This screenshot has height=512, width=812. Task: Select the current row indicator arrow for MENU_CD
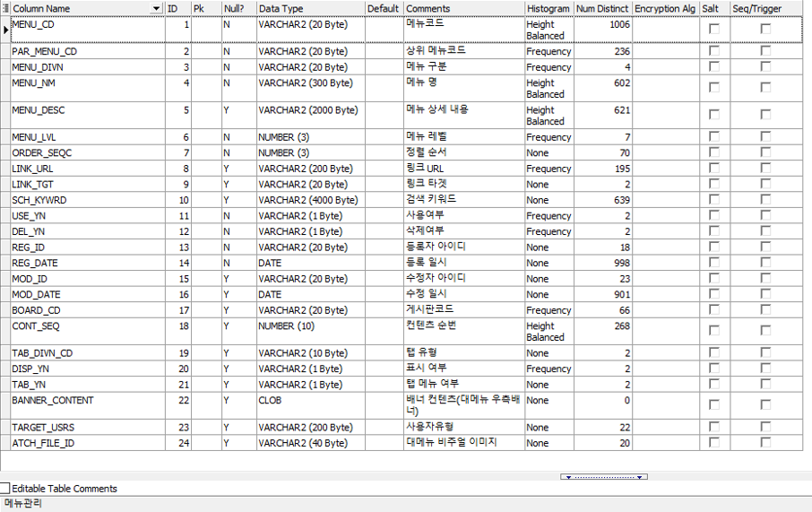(x=5, y=30)
